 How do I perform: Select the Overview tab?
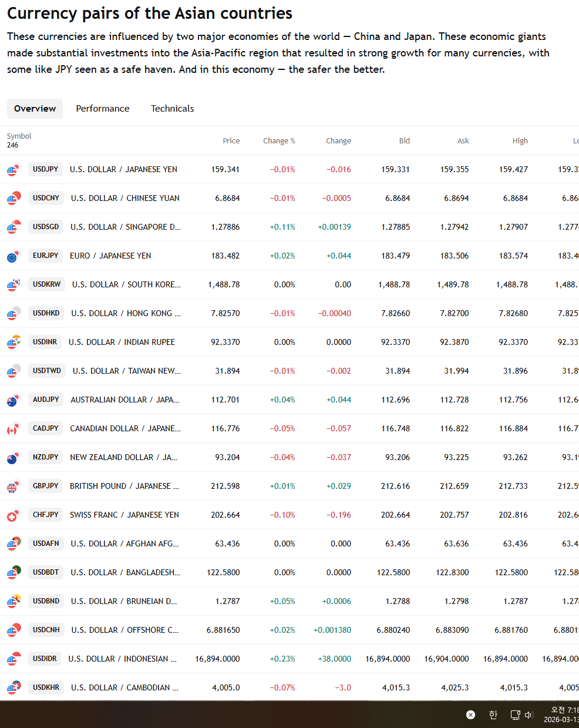click(35, 109)
